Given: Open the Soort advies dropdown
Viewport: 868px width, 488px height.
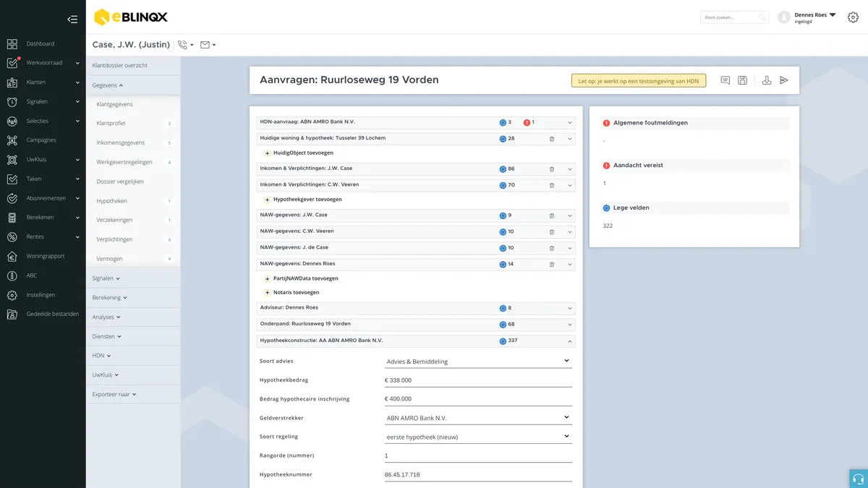Looking at the screenshot, I should click(x=478, y=361).
